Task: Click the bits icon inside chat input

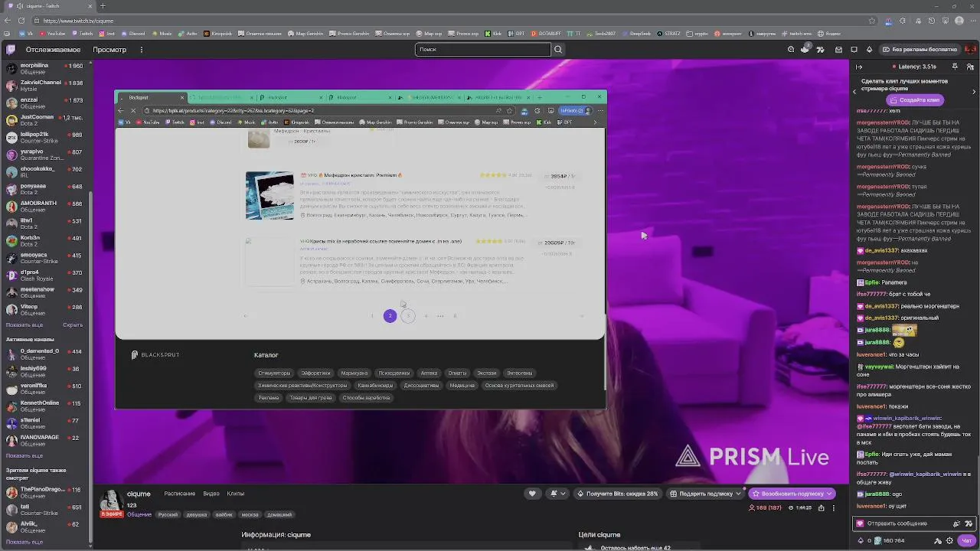Action: click(956, 523)
